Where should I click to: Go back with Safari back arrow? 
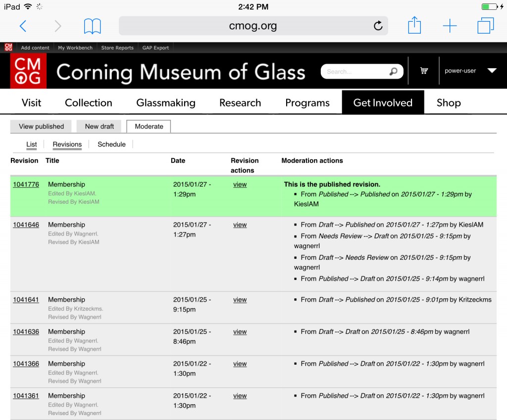click(23, 26)
